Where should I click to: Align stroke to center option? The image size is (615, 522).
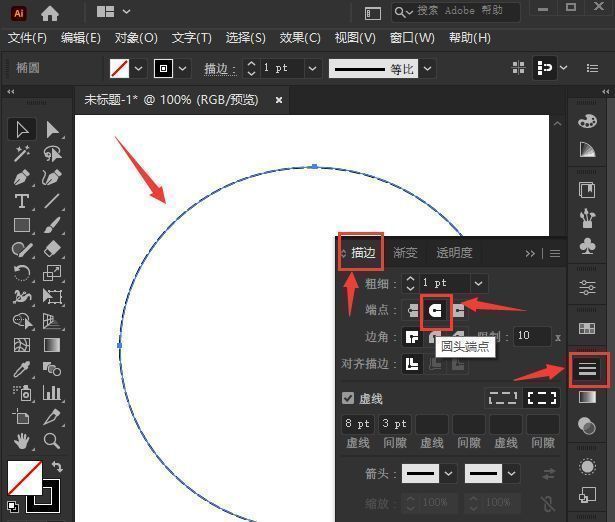(412, 364)
